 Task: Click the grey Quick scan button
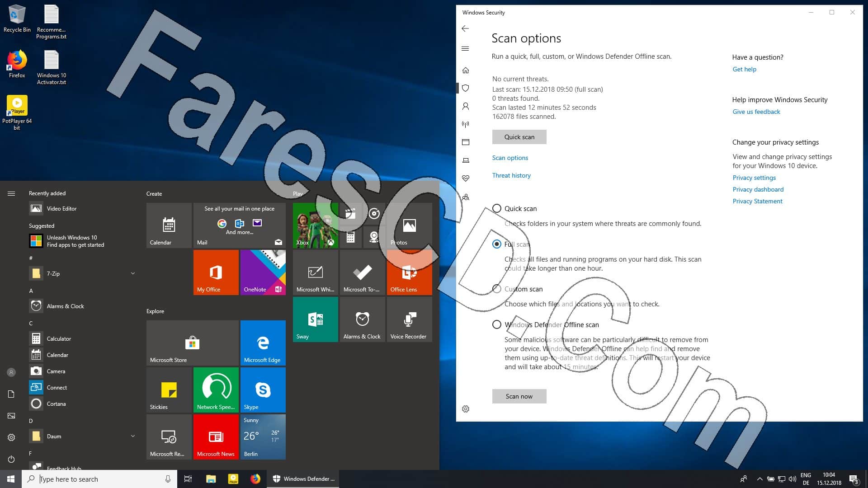coord(519,137)
